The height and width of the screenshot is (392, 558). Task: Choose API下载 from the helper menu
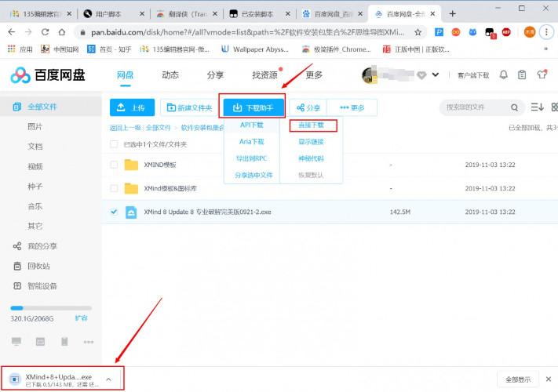(252, 125)
